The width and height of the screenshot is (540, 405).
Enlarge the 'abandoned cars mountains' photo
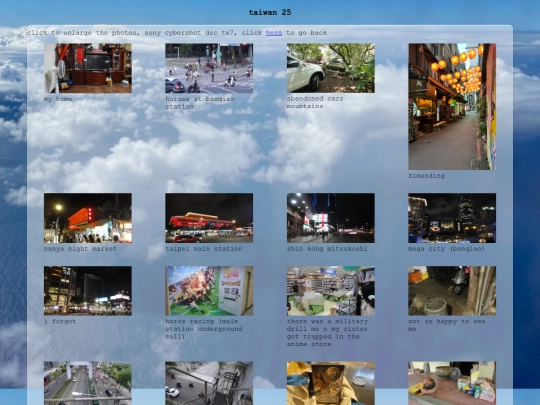pos(331,68)
